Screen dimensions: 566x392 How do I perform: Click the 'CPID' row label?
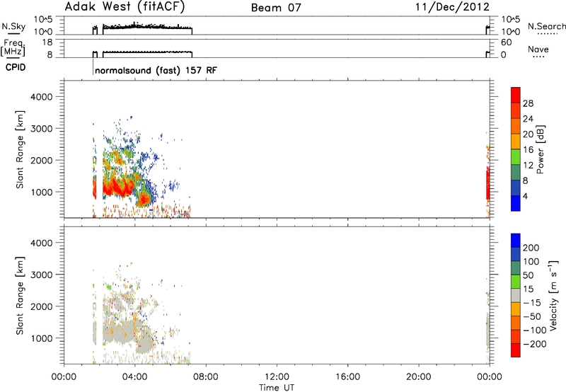[x=16, y=67]
